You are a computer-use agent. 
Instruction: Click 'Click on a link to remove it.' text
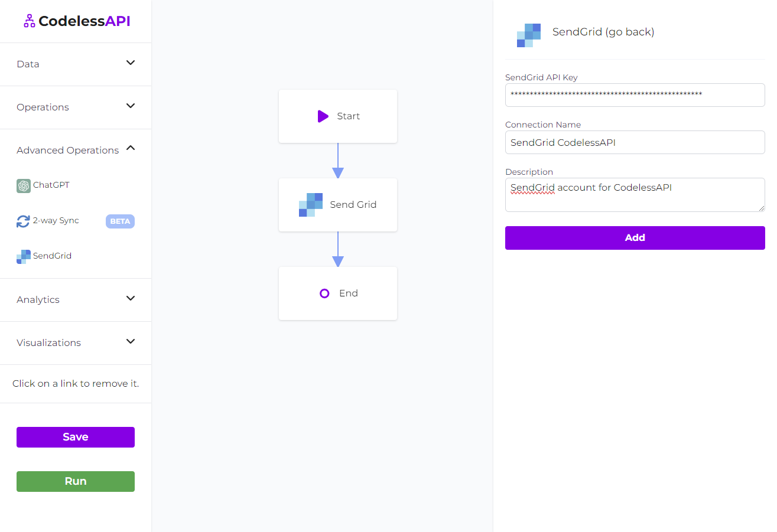(76, 384)
